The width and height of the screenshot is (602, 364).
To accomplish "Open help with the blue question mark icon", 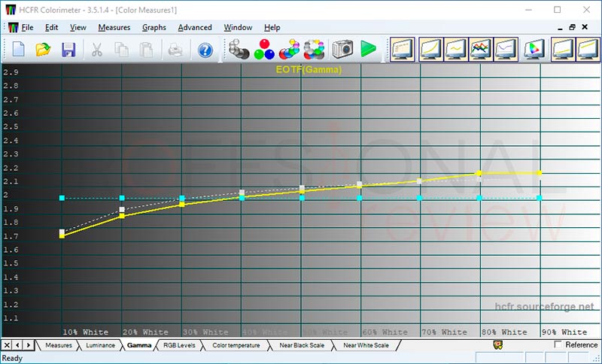I will point(205,50).
